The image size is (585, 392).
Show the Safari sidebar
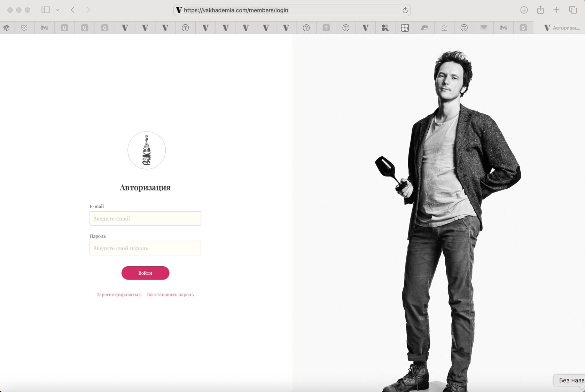[x=46, y=10]
